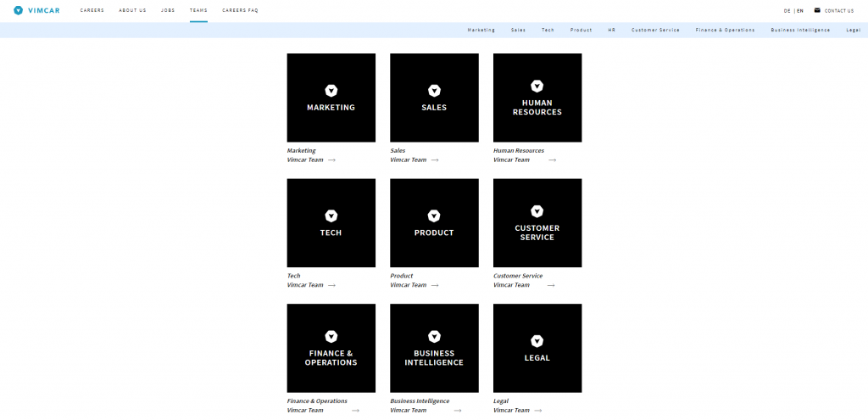Jump to HR in the blue subnav
This screenshot has width=868, height=420.
(x=612, y=30)
